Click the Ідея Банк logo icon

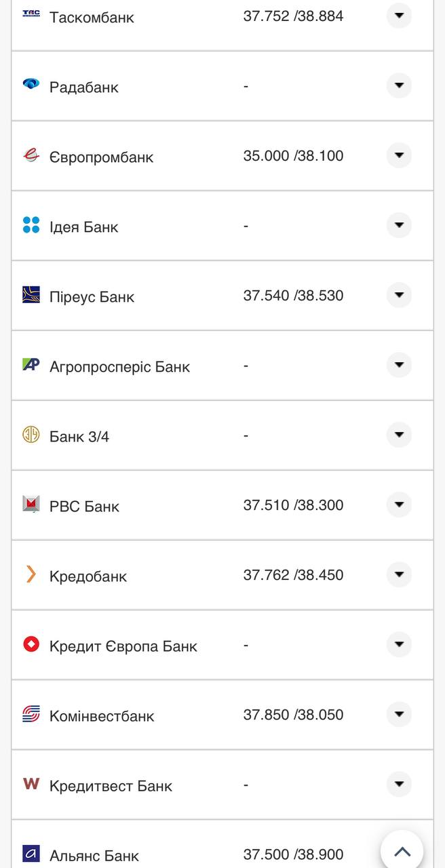(x=31, y=225)
